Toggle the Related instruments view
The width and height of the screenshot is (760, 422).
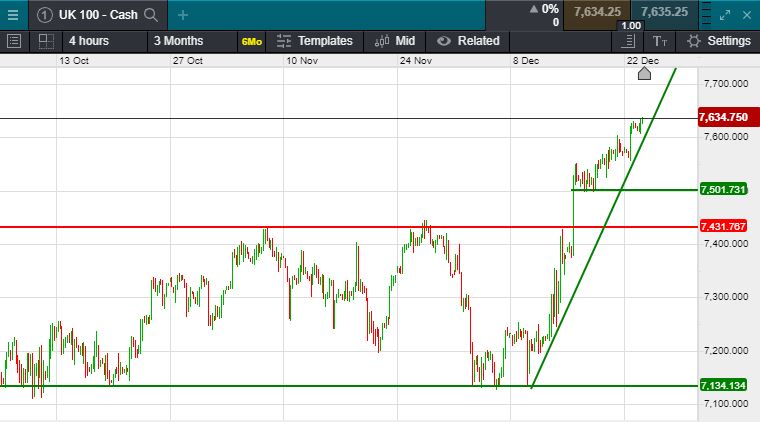pyautogui.click(x=468, y=41)
